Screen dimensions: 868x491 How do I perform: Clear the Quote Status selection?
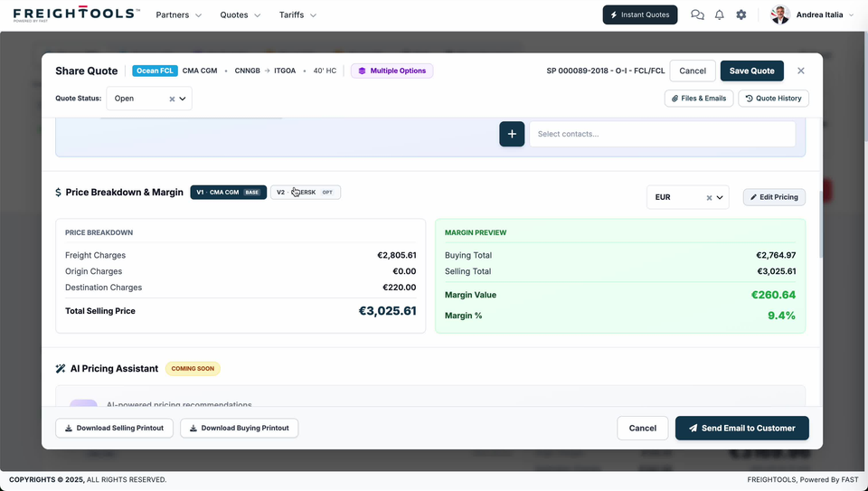pyautogui.click(x=172, y=99)
